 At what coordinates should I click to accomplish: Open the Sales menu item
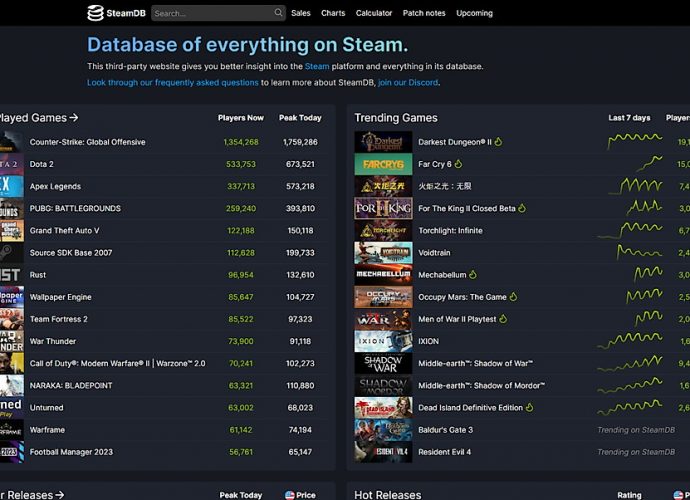coord(301,13)
